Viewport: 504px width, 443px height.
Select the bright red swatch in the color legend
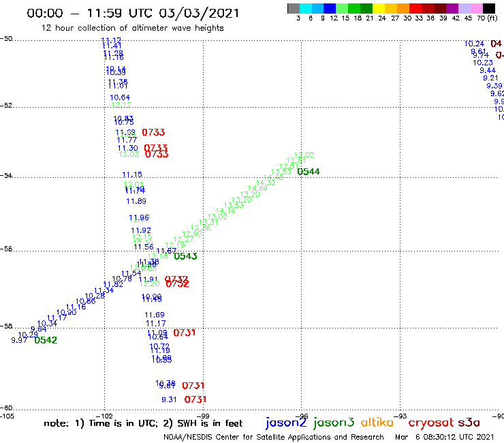tap(415, 8)
